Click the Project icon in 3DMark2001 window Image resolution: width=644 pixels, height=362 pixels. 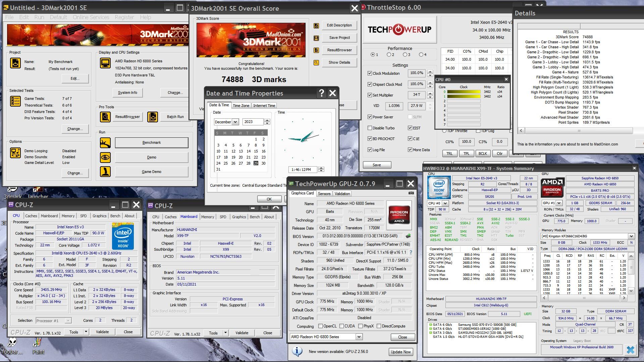[x=15, y=63]
